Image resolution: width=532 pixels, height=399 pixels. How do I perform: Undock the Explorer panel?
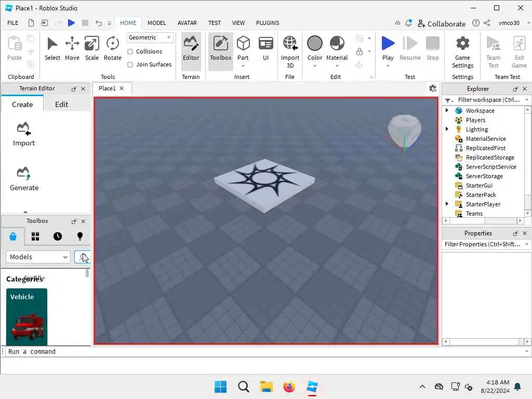[515, 89]
